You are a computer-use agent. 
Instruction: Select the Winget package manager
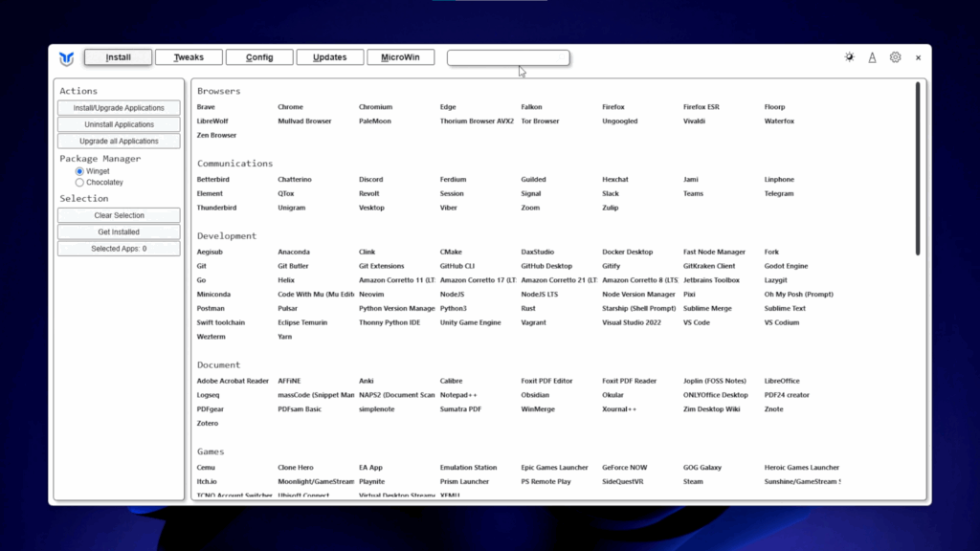[79, 171]
